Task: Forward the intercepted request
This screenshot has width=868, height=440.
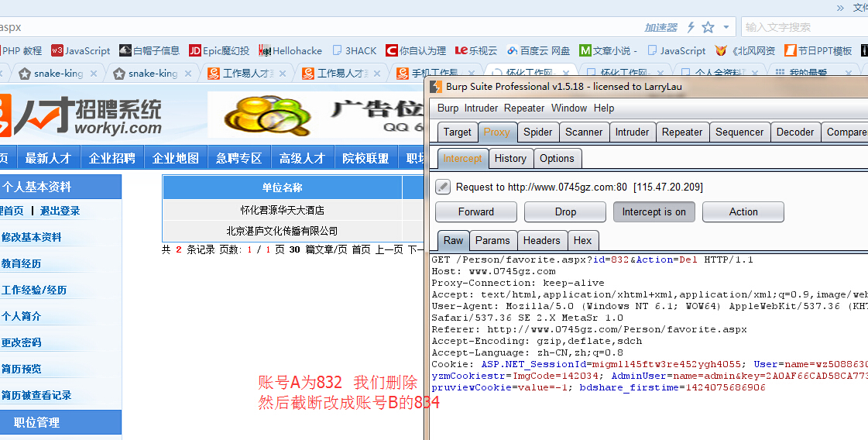Action: point(476,211)
